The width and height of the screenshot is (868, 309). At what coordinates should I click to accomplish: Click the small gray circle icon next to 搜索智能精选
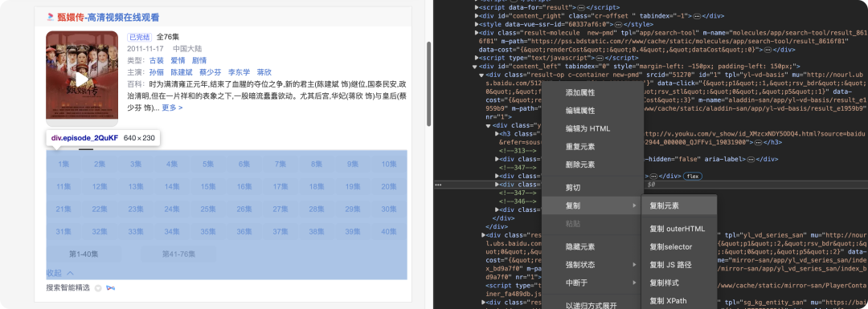pyautogui.click(x=98, y=288)
